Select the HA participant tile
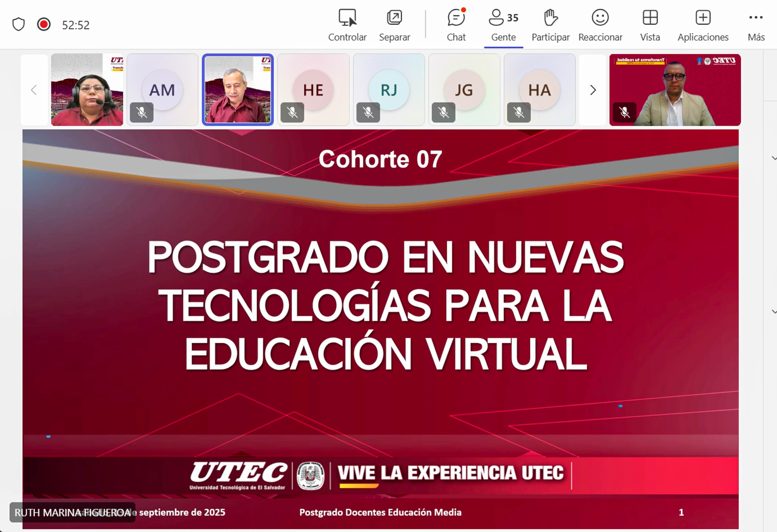This screenshot has height=532, width=777. 540,90
